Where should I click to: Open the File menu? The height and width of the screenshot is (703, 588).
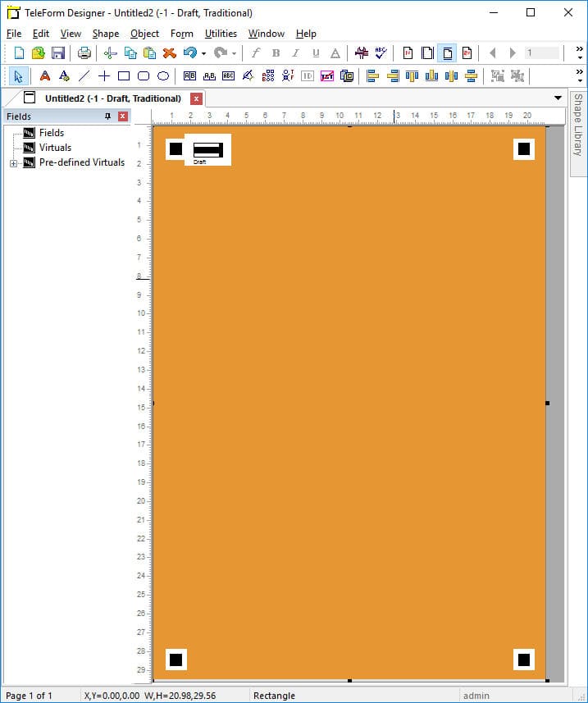[14, 34]
